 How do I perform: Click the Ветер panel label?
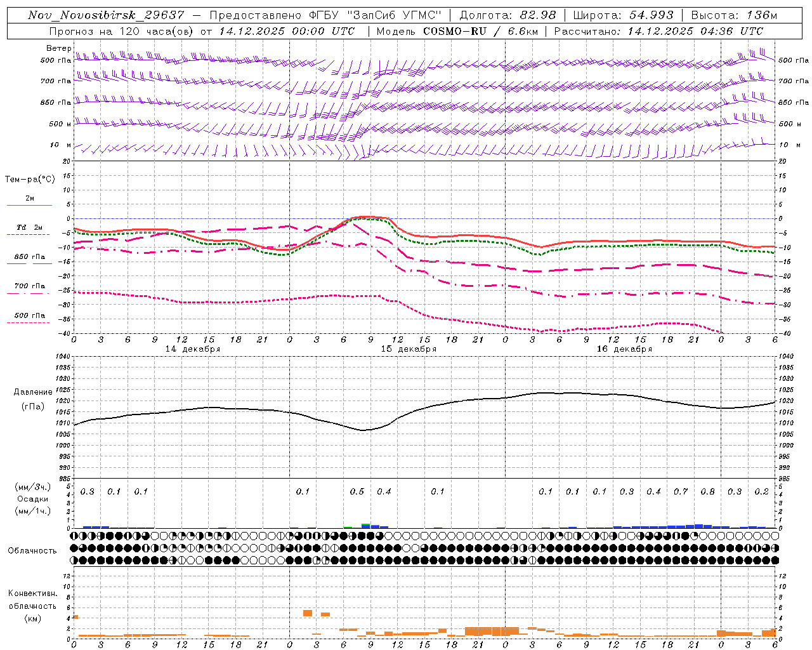(x=59, y=48)
